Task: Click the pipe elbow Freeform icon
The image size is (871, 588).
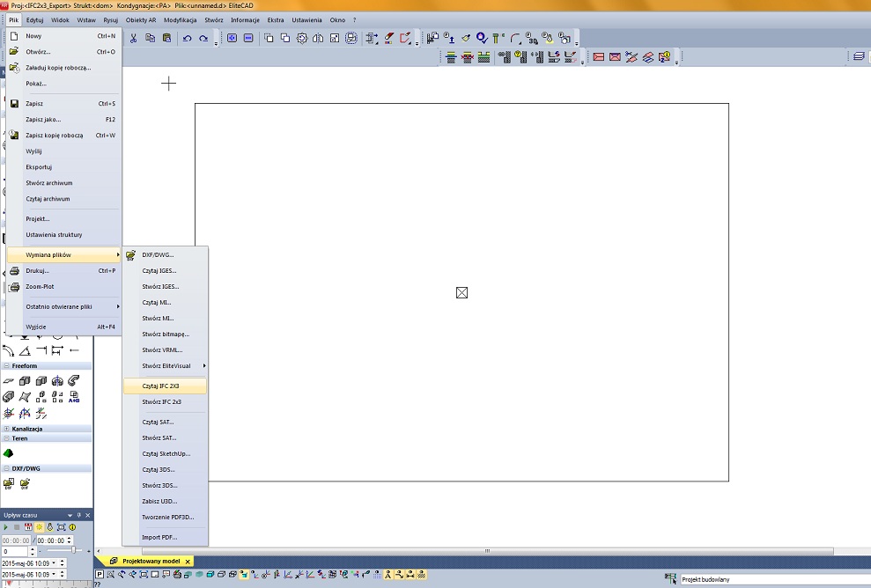Action: pyautogui.click(x=74, y=381)
